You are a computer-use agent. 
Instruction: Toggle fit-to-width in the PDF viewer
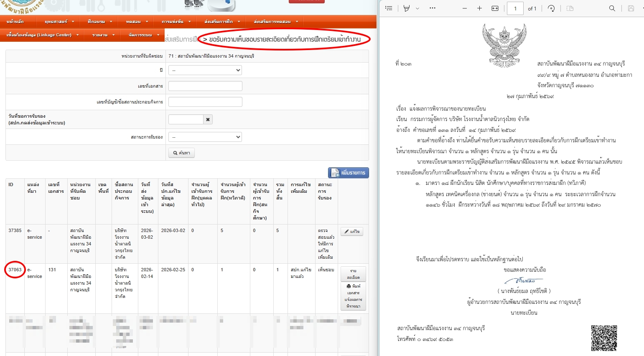point(495,8)
